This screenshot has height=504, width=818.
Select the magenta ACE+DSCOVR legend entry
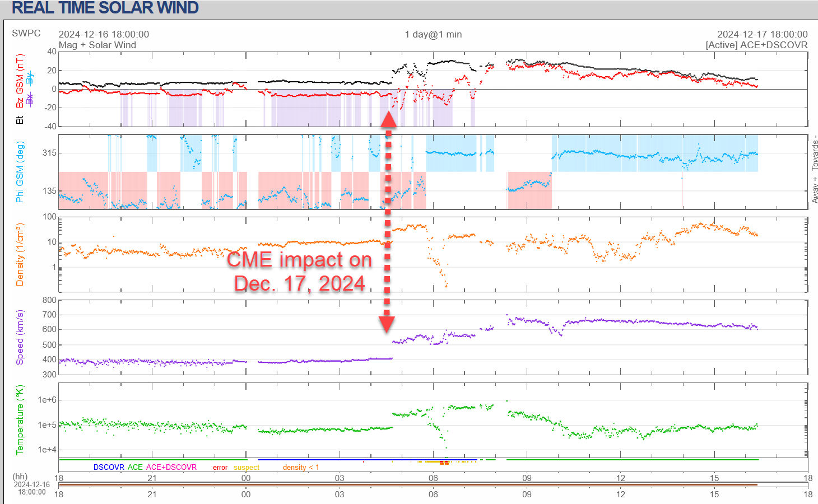click(171, 467)
